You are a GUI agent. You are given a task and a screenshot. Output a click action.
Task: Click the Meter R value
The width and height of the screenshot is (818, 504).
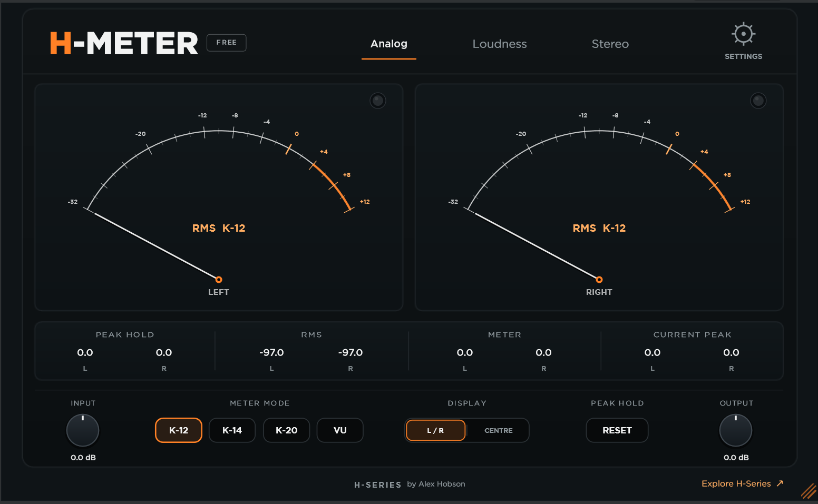[x=544, y=353]
